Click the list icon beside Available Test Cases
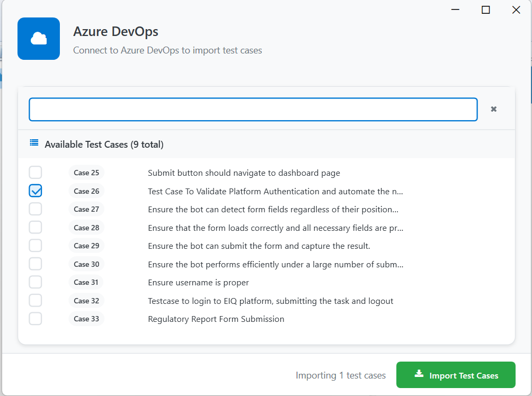The height and width of the screenshot is (396, 532). (34, 143)
